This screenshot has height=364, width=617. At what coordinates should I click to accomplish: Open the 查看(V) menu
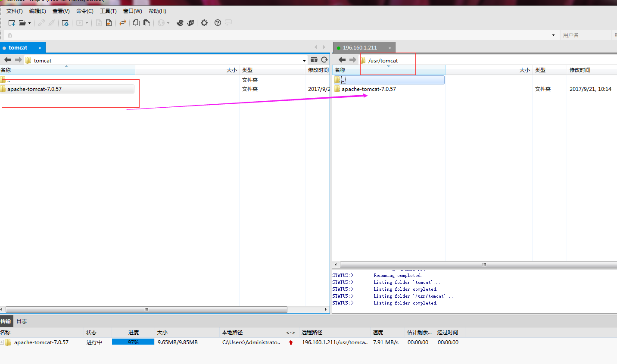tap(61, 11)
